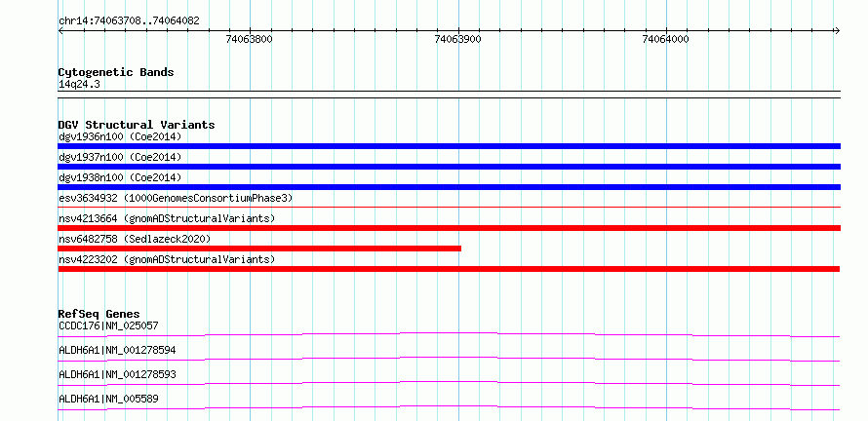Click the magenta track line of ALDH6A1|NM_001278594
Viewport: 868px width, 421px height.
[x=449, y=359]
